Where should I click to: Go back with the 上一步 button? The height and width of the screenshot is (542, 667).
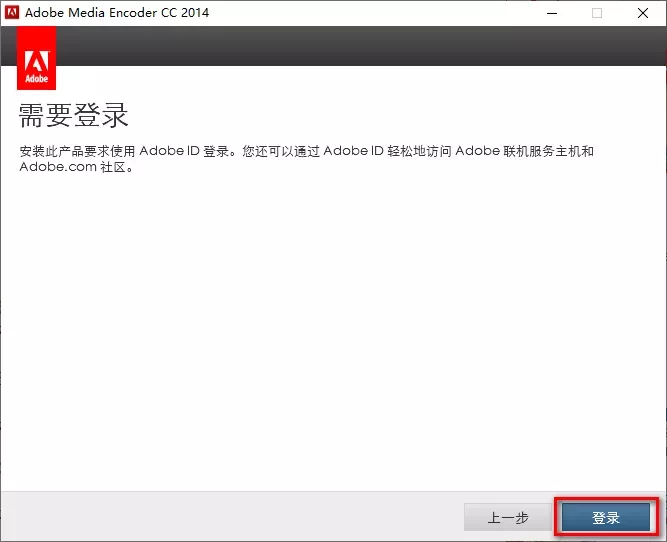coord(508,518)
